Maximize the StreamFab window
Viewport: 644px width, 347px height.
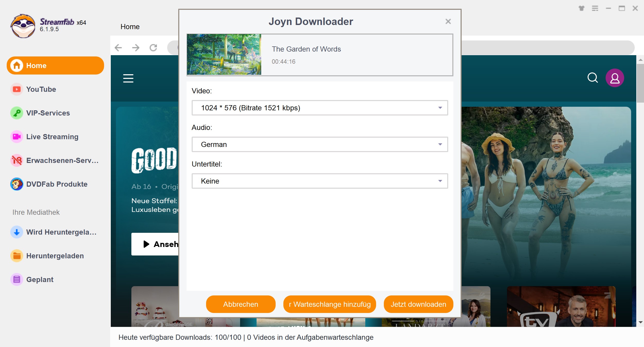pos(622,8)
